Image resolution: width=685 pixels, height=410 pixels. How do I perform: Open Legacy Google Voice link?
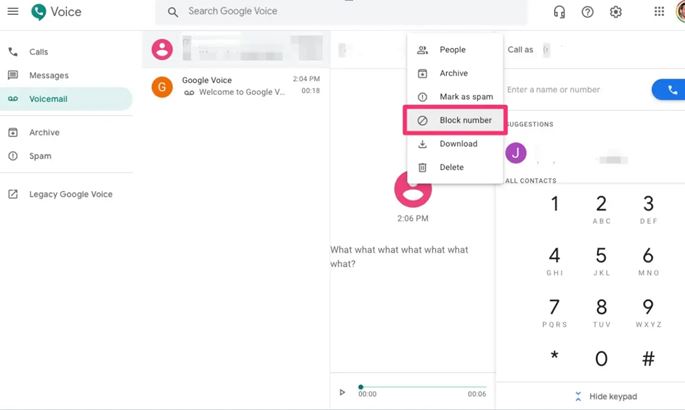[66, 194]
